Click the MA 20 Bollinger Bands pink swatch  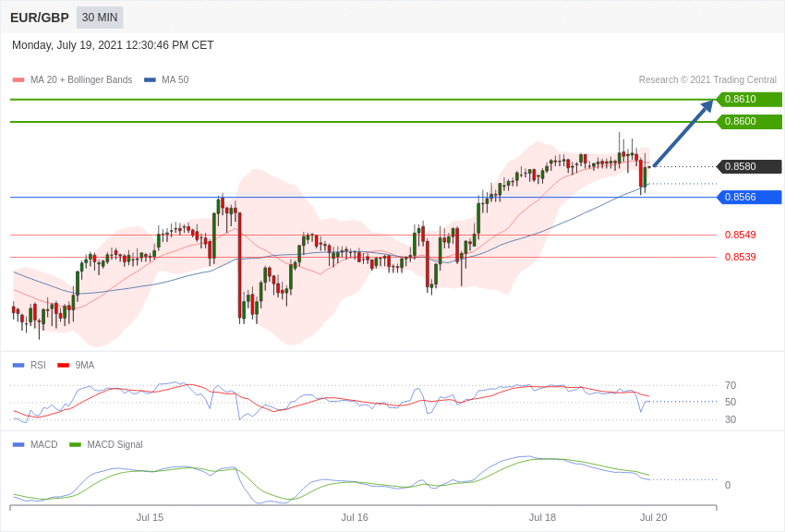point(18,79)
